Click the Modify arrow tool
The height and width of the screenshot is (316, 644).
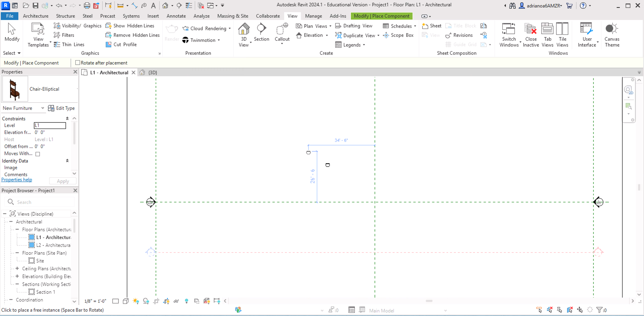pos(12,32)
